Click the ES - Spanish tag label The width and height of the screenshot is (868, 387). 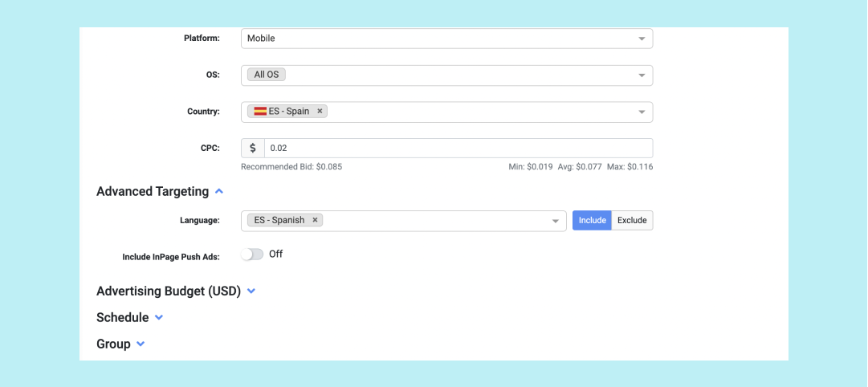click(279, 220)
